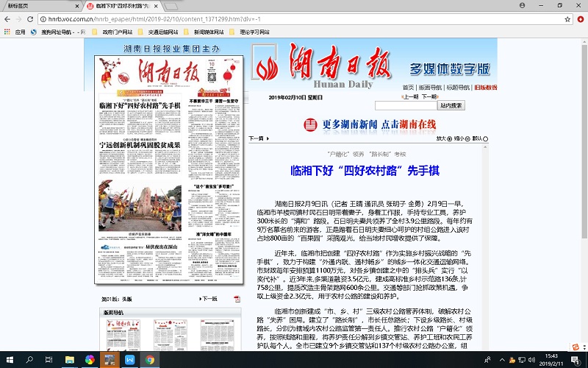This screenshot has width=588, height=368.
Task: Click the main page vertical scrollbar thumb
Action: pos(584,140)
